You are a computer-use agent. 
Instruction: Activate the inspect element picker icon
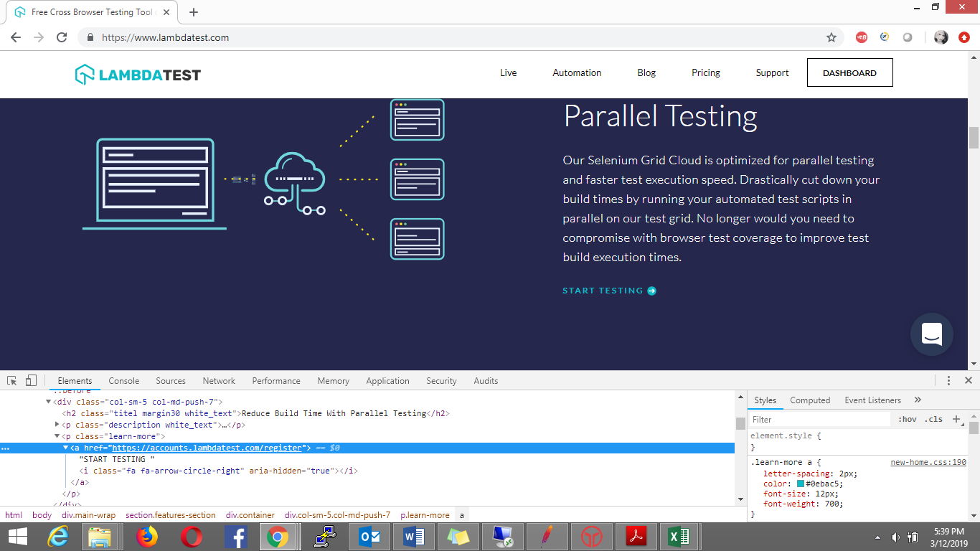click(12, 381)
